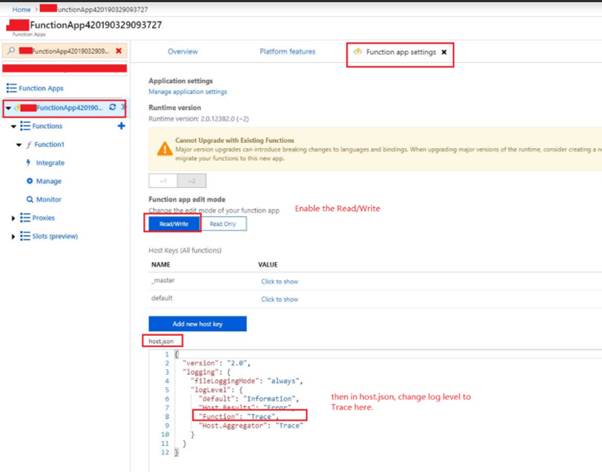Switch to Platform features tab
This screenshot has width=602, height=472.
coord(288,51)
